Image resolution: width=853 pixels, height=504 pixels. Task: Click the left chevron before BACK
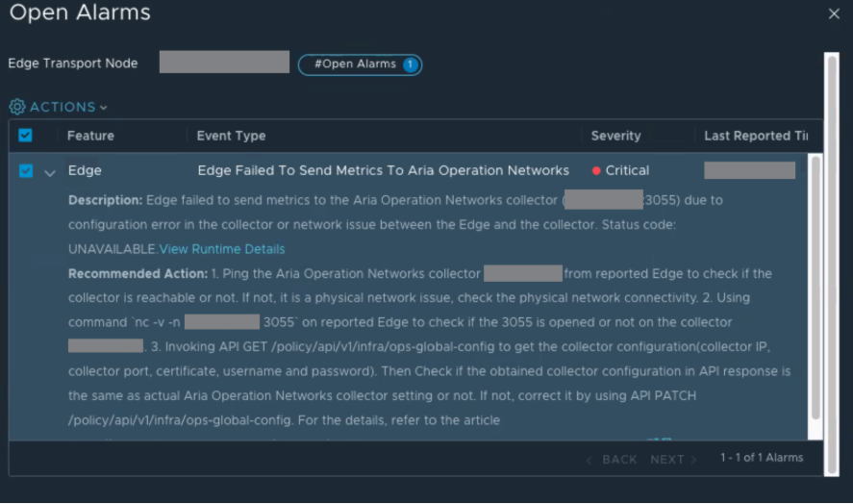(x=589, y=461)
